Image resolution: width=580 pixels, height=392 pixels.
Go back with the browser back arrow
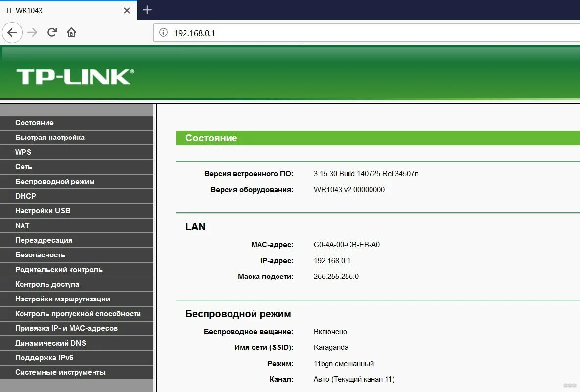(12, 32)
